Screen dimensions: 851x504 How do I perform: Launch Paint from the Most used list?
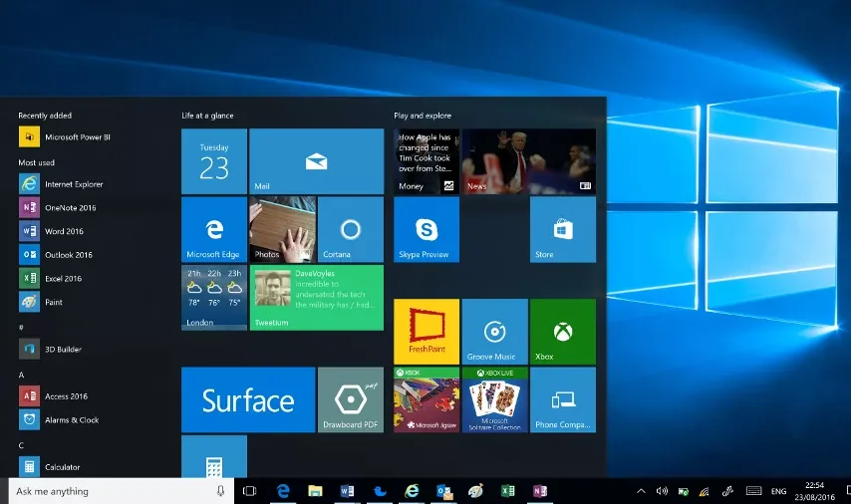pyautogui.click(x=41, y=302)
